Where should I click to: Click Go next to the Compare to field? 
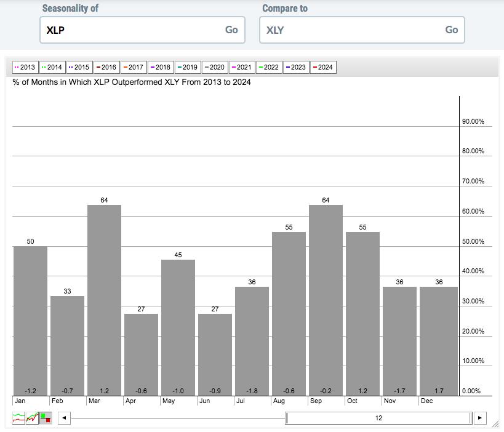click(x=452, y=30)
